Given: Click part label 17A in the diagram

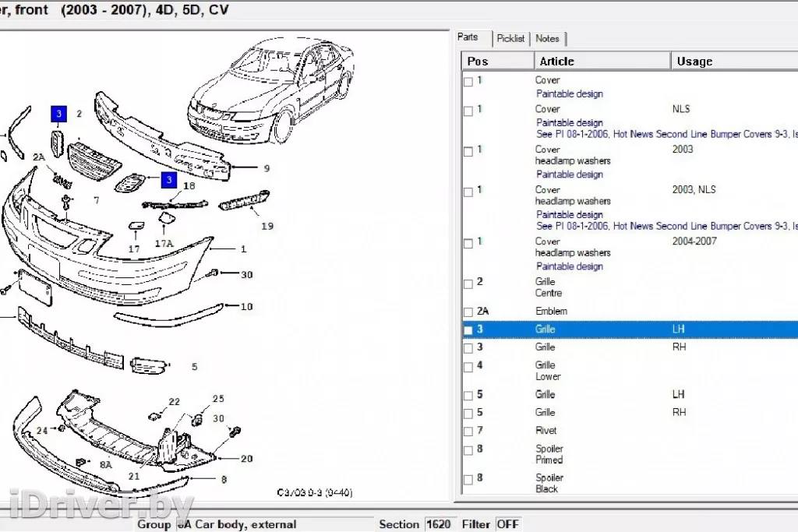Looking at the screenshot, I should point(164,244).
